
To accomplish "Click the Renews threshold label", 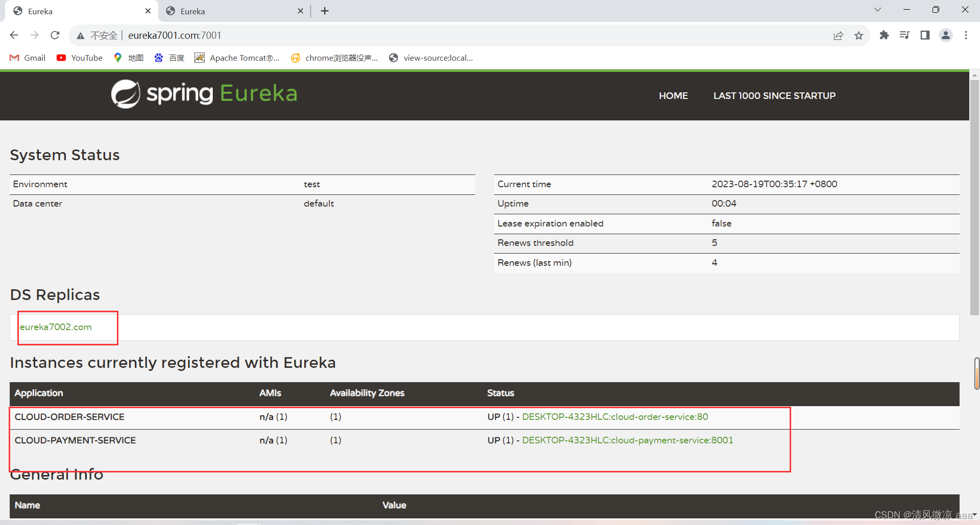I will [x=535, y=243].
